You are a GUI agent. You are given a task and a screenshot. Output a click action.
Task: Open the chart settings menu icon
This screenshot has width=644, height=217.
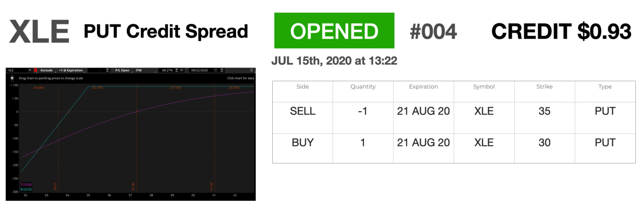coord(251,70)
